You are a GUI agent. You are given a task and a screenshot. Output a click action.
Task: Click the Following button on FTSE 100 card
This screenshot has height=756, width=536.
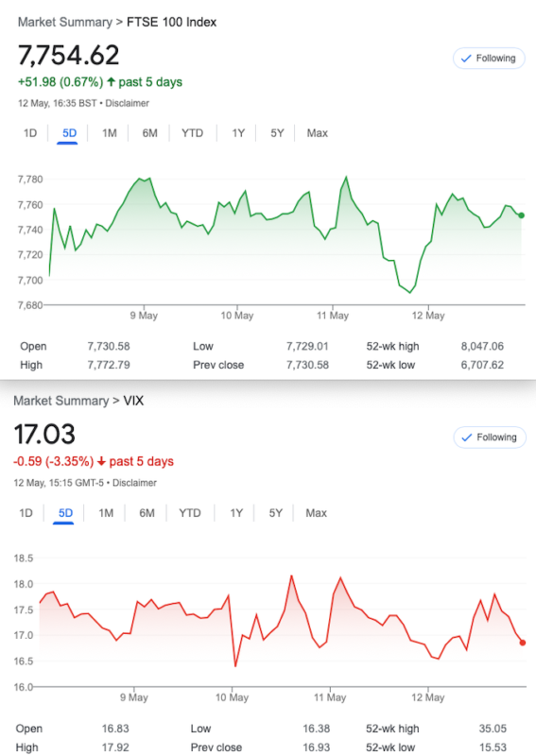489,59
